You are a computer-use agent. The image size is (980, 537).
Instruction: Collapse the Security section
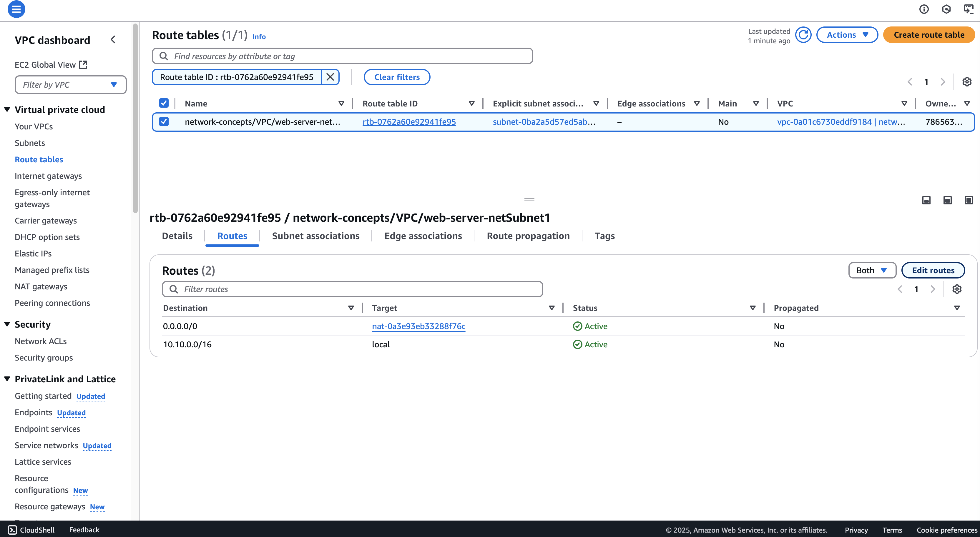tap(7, 324)
